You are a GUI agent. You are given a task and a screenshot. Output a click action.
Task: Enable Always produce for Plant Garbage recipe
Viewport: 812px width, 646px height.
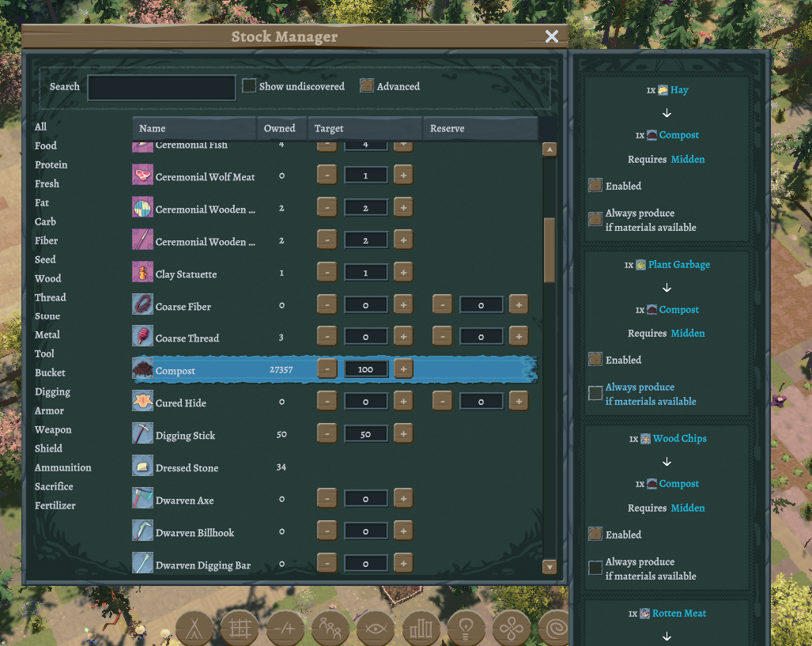[x=595, y=393]
